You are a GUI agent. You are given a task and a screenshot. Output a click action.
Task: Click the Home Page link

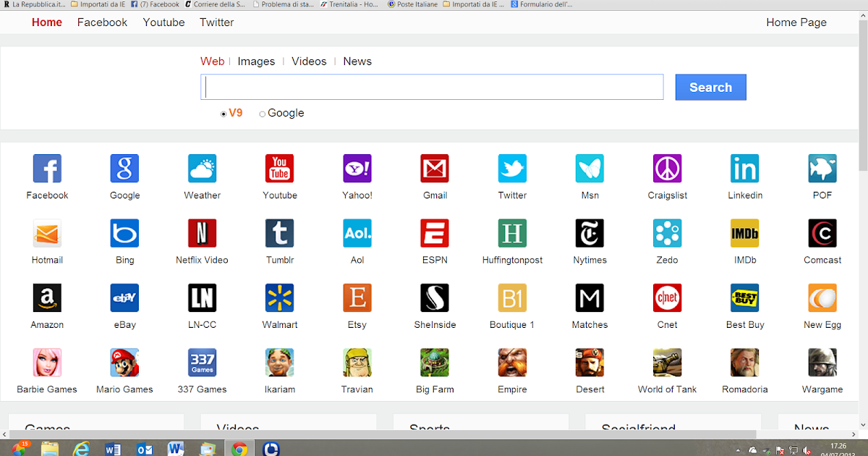pos(796,22)
